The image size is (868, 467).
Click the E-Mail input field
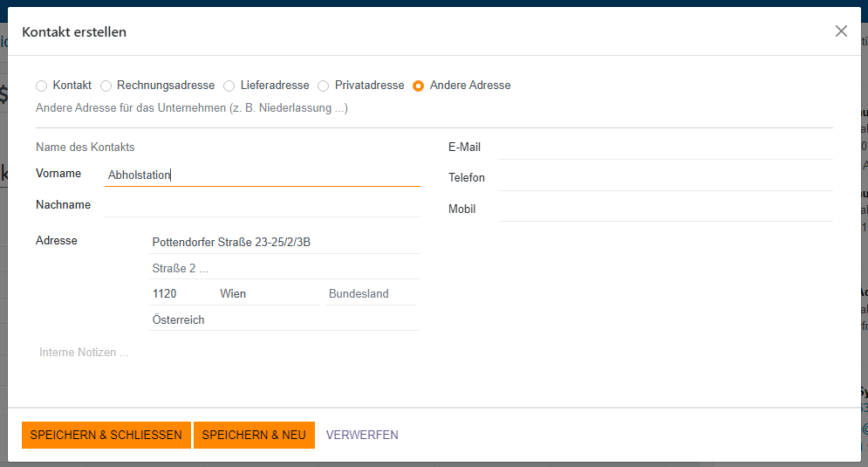tap(665, 148)
